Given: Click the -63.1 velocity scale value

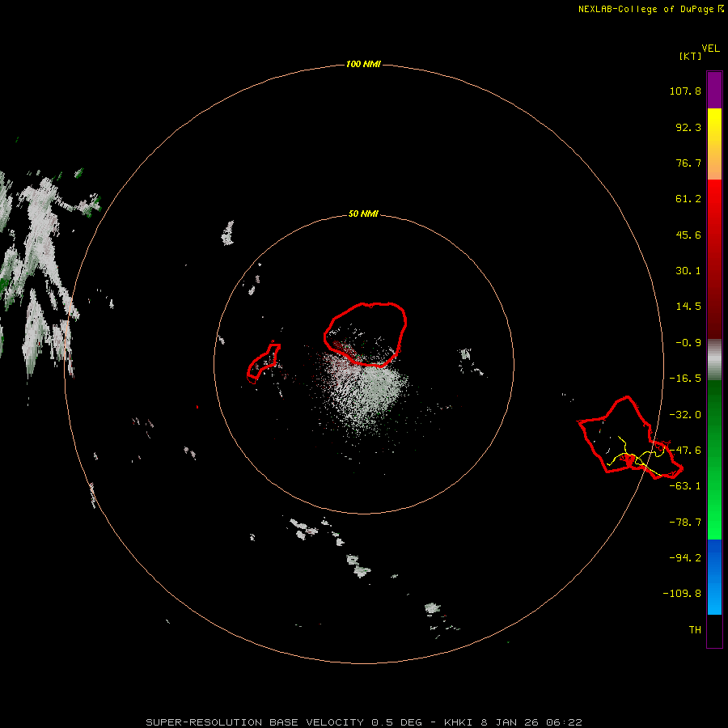Looking at the screenshot, I should point(685,486).
